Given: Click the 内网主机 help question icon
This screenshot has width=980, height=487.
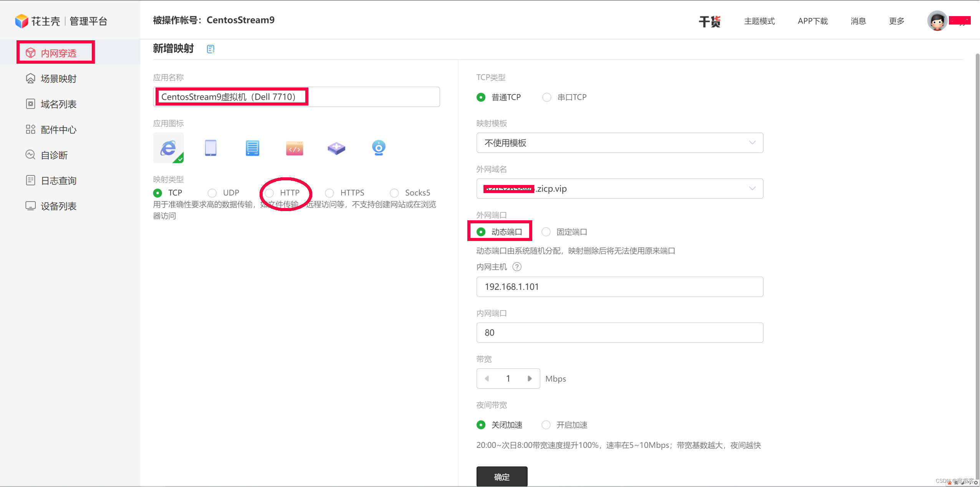Looking at the screenshot, I should [x=517, y=267].
